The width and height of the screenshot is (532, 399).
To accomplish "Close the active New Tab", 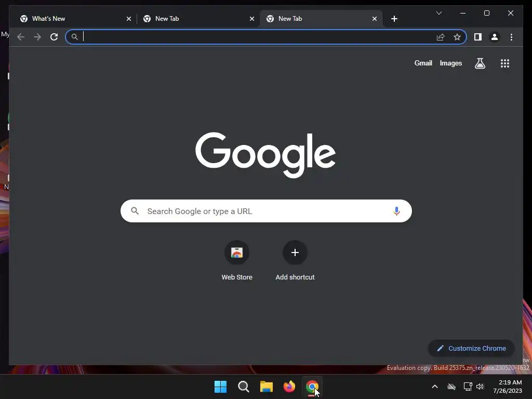I will [x=374, y=19].
